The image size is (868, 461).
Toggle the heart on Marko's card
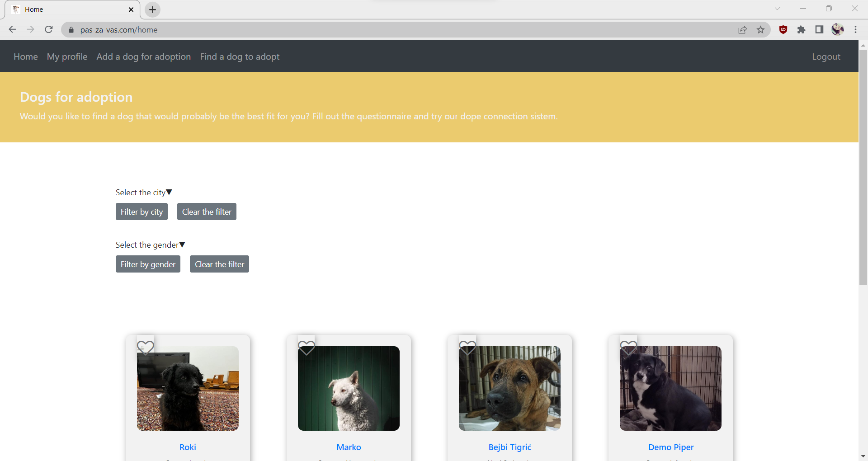pyautogui.click(x=307, y=348)
